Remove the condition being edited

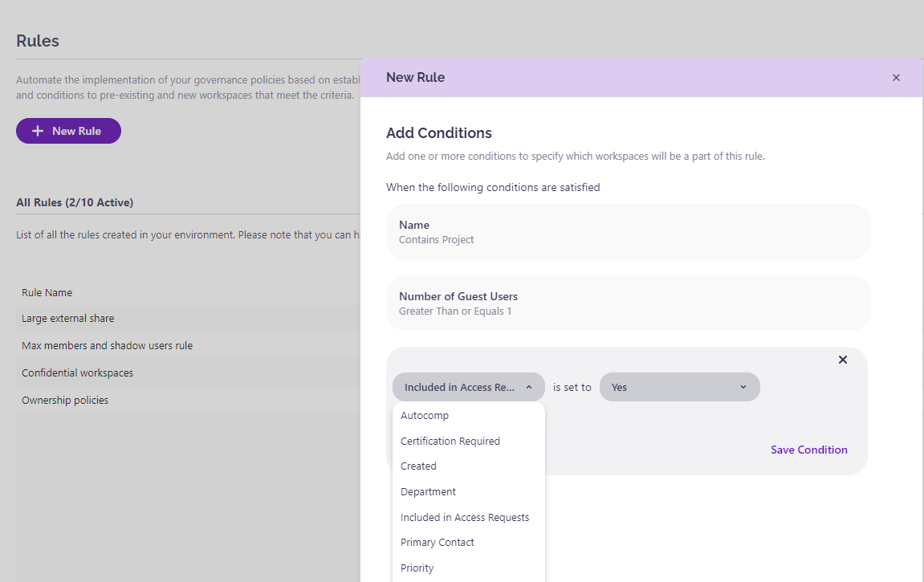pyautogui.click(x=843, y=360)
